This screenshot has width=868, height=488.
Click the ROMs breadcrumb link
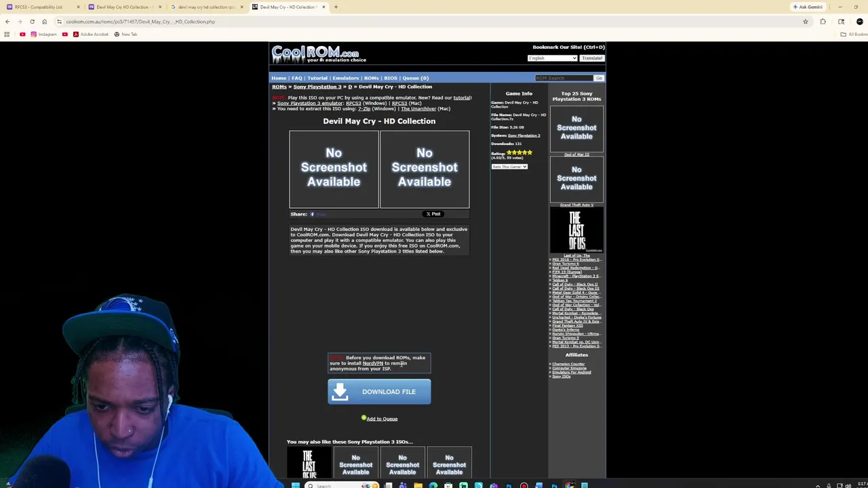click(279, 87)
